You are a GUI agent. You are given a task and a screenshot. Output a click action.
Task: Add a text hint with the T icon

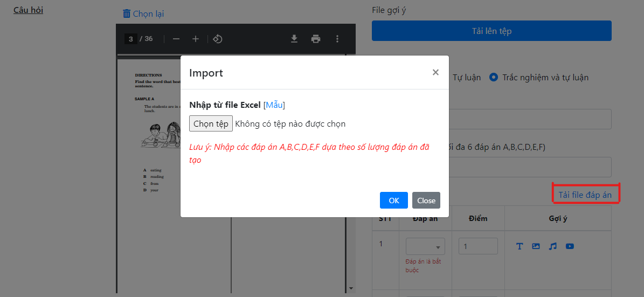pos(520,246)
